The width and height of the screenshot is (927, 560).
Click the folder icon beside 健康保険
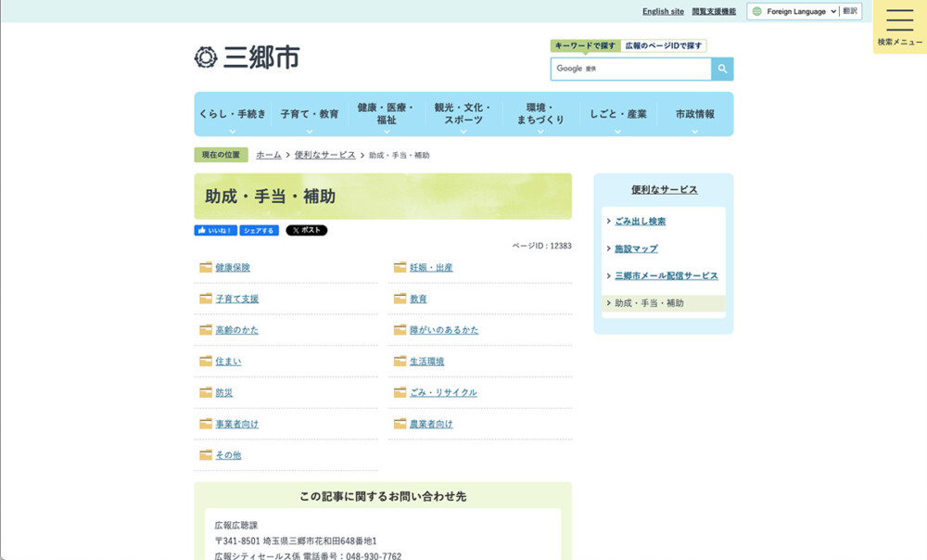tap(206, 267)
